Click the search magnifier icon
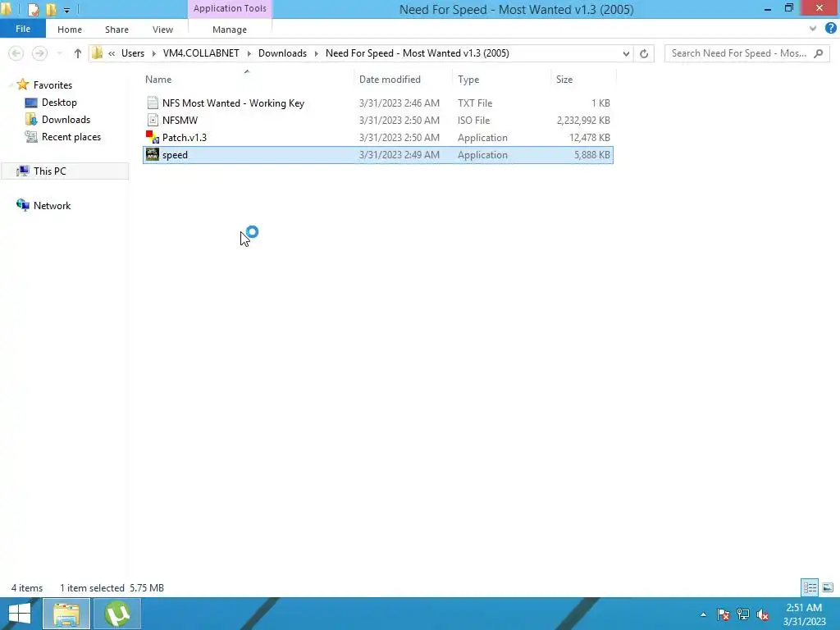Image resolution: width=840 pixels, height=630 pixels. click(x=818, y=53)
